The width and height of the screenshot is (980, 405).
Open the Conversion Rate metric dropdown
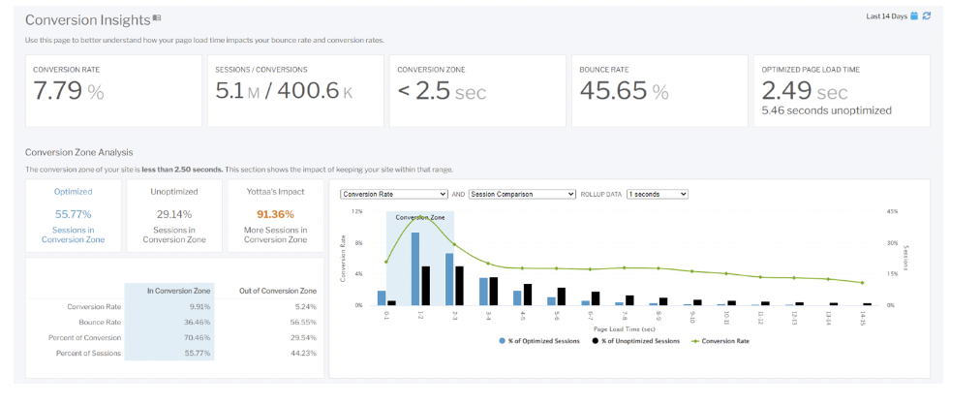[394, 195]
